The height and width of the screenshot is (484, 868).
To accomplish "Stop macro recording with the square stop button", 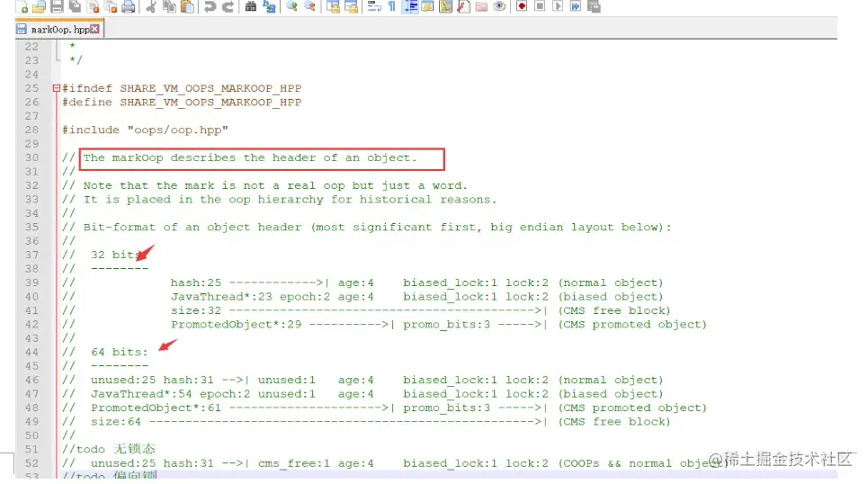I will pyautogui.click(x=540, y=6).
